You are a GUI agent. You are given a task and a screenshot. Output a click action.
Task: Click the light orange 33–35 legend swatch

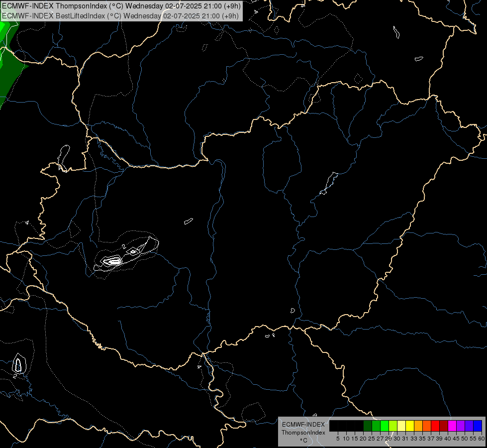(x=418, y=426)
